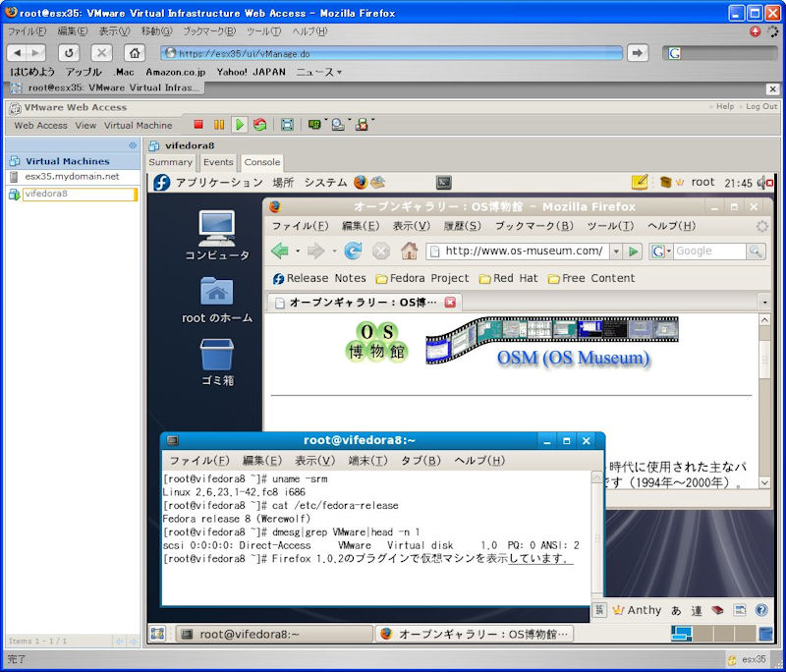Viewport: 786px width, 672px height.
Task: Suspend the VM using orange pause icon
Action: [219, 125]
